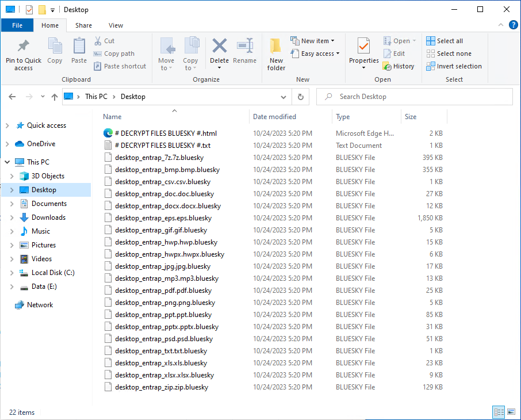Viewport: 521px width, 420px height.
Task: Open the Move to dropdown
Action: pyautogui.click(x=166, y=64)
